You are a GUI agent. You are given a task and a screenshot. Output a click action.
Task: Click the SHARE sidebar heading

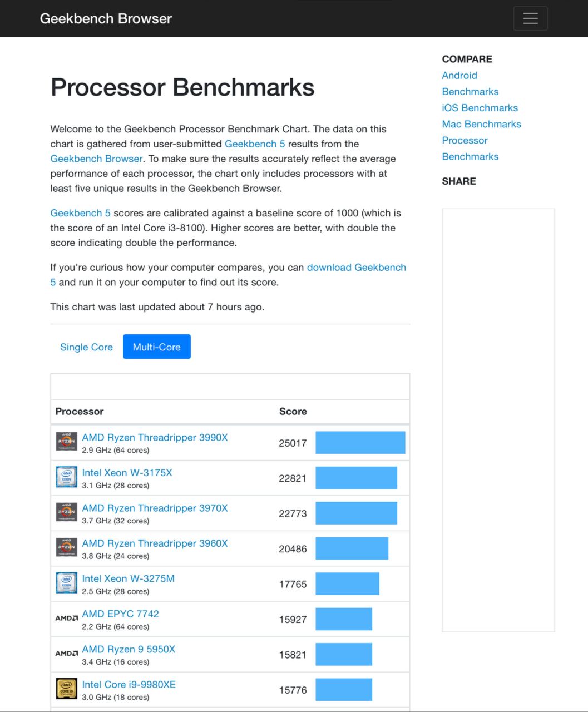point(459,181)
